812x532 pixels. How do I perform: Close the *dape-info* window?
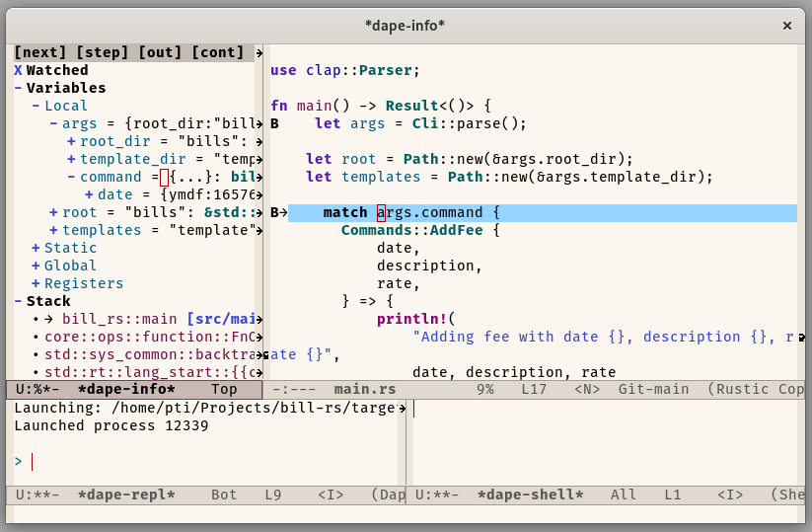pos(787,26)
